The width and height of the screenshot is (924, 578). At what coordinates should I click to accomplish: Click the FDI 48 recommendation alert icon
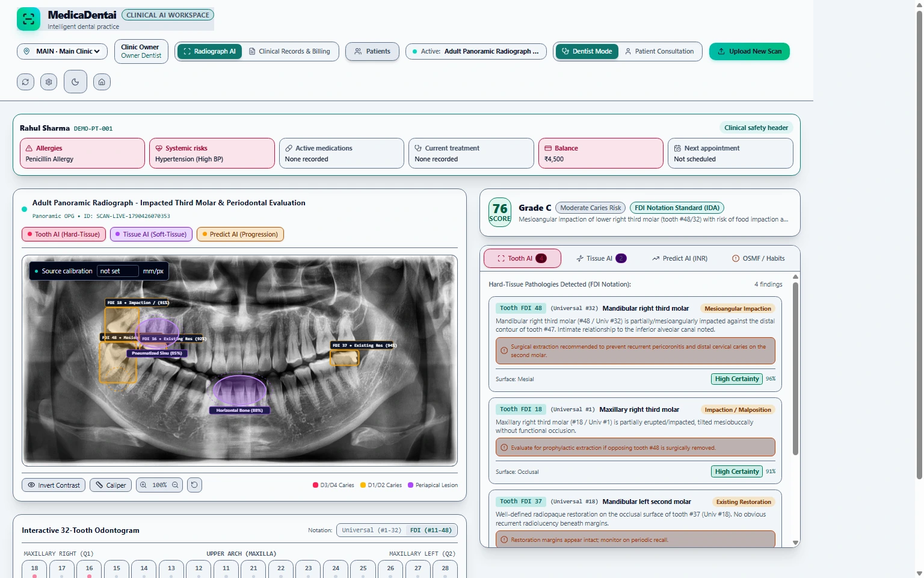(504, 350)
